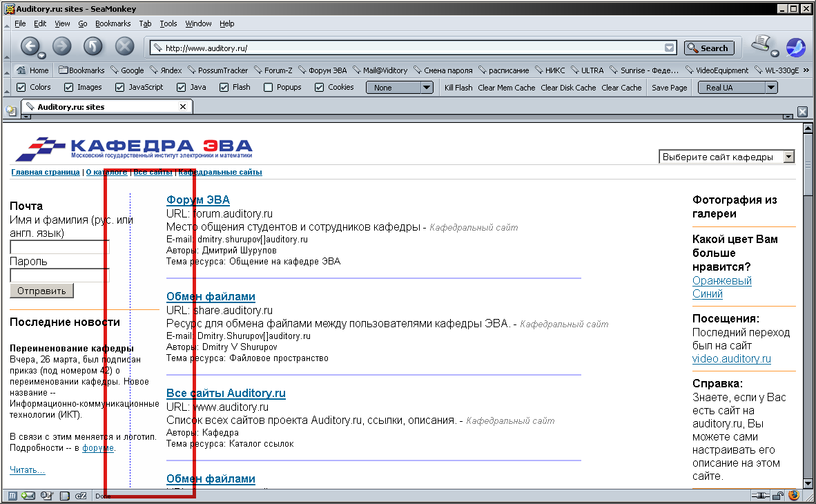This screenshot has width=816, height=504.
Task: Click the Search button
Action: coord(709,48)
